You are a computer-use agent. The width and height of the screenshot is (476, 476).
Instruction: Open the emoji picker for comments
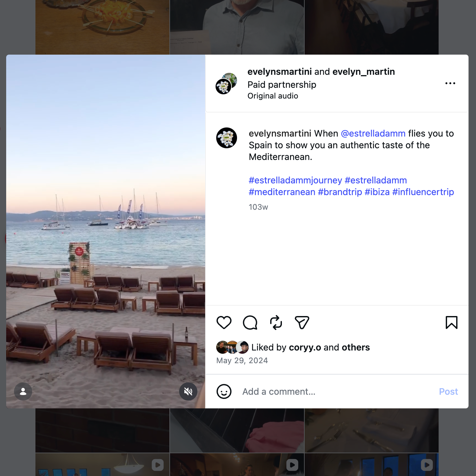coord(224,391)
